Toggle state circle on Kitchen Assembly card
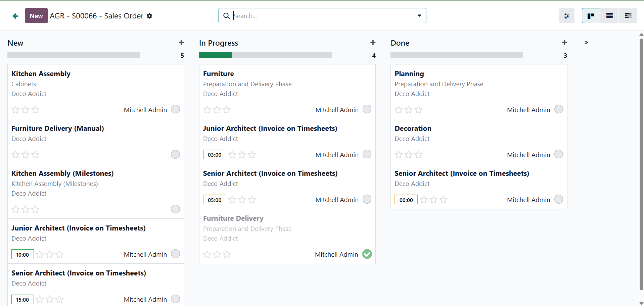 pyautogui.click(x=175, y=109)
